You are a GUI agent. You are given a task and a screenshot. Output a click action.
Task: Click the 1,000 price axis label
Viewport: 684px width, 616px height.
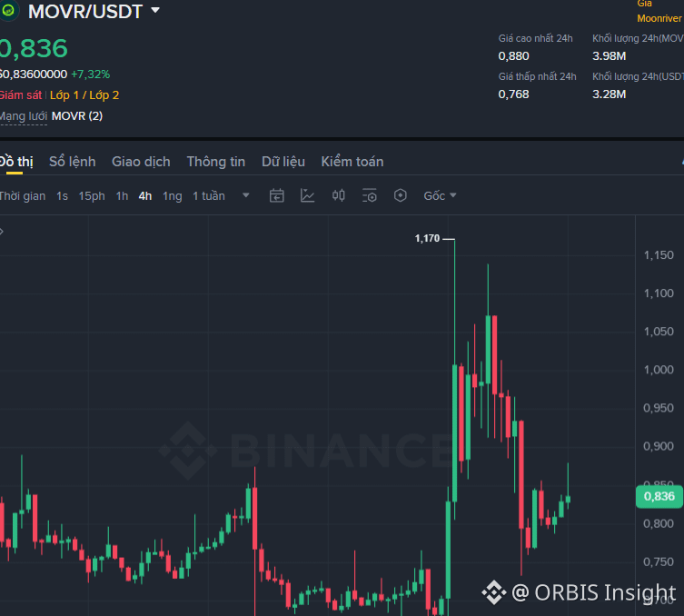click(x=659, y=370)
